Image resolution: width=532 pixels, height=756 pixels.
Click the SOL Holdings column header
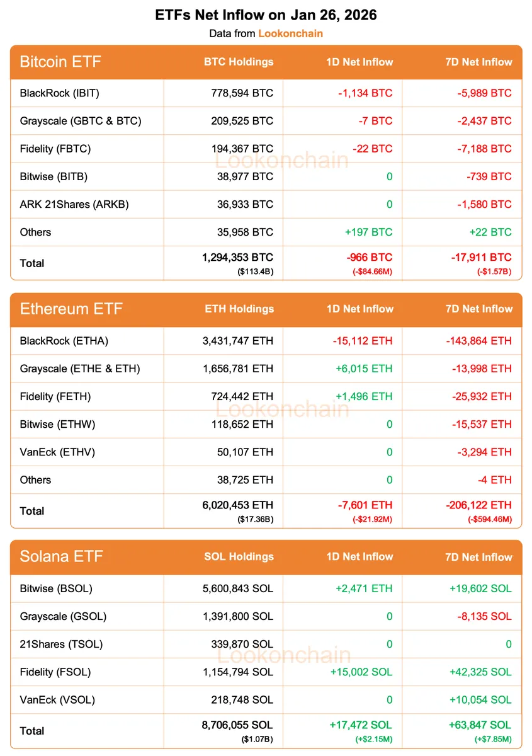[x=239, y=556]
